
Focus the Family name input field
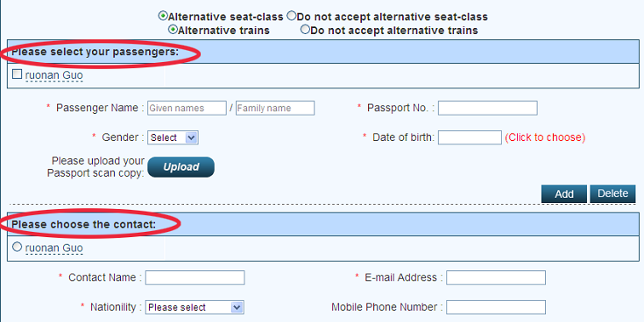pos(275,108)
